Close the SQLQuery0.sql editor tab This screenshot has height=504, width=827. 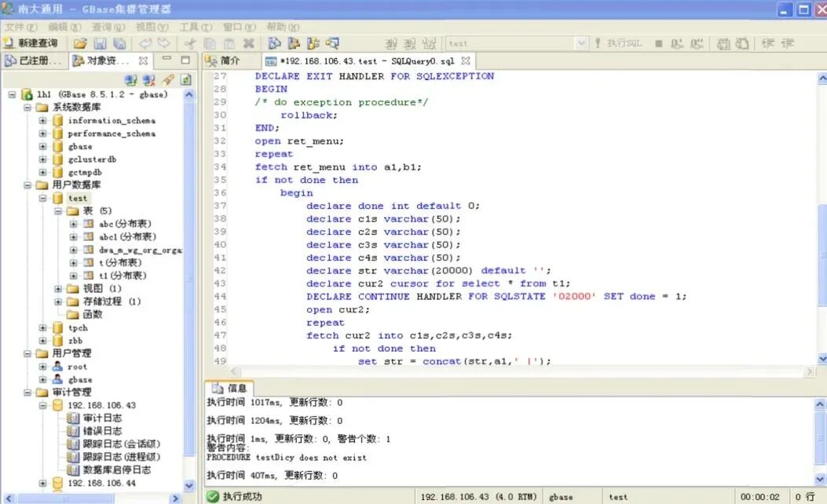click(x=465, y=61)
